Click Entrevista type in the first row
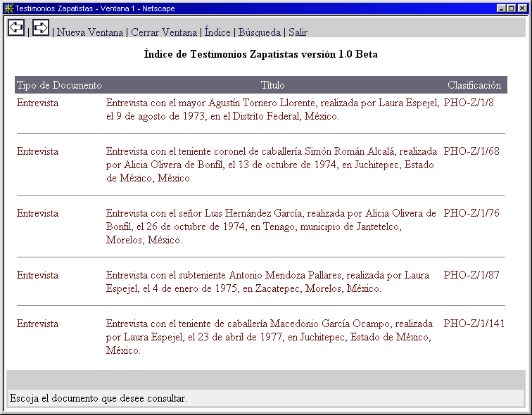This screenshot has height=415, width=532. (38, 103)
